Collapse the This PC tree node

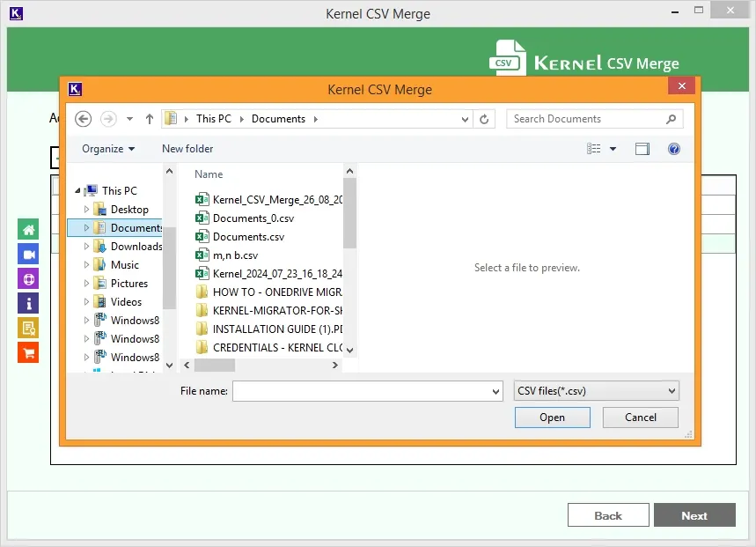(x=77, y=191)
